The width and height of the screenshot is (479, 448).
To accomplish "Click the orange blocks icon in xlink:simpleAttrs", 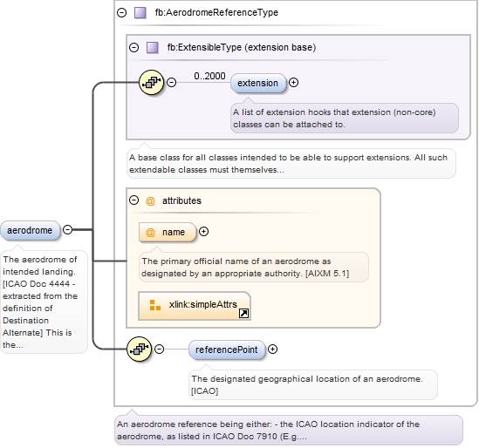I will coord(155,305).
